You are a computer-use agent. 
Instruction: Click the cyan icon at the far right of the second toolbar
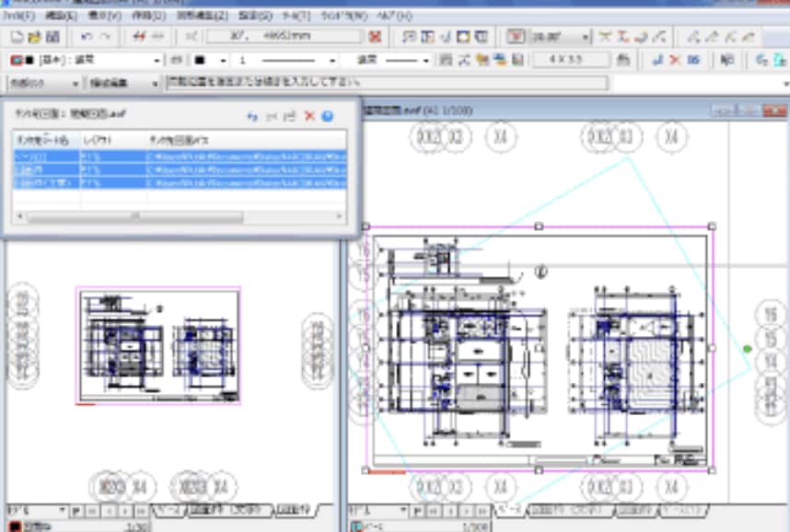tap(780, 60)
